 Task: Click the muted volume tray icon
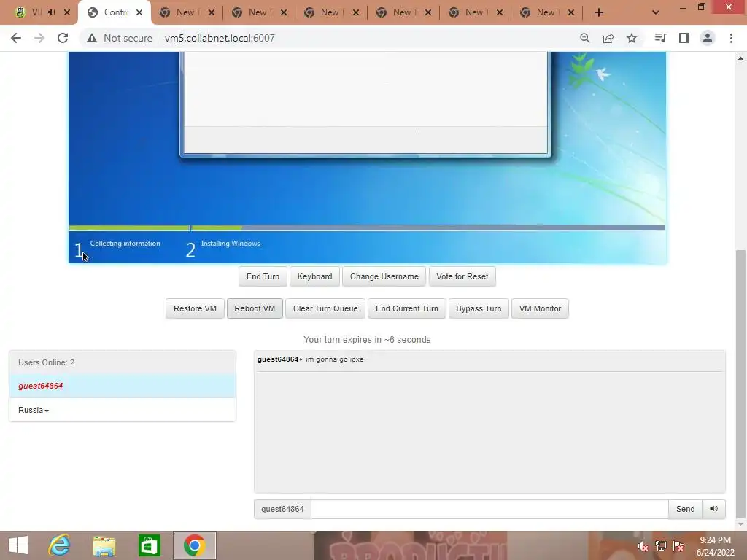(643, 546)
